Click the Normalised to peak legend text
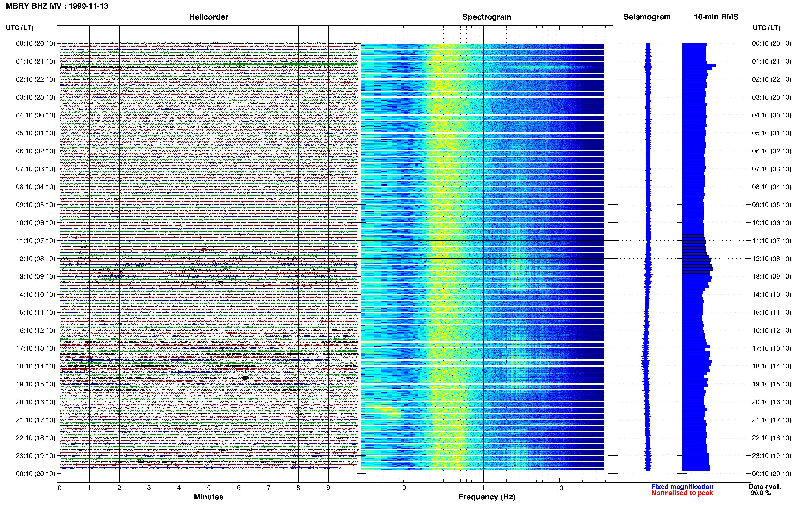The height and width of the screenshot is (508, 812). 682,493
